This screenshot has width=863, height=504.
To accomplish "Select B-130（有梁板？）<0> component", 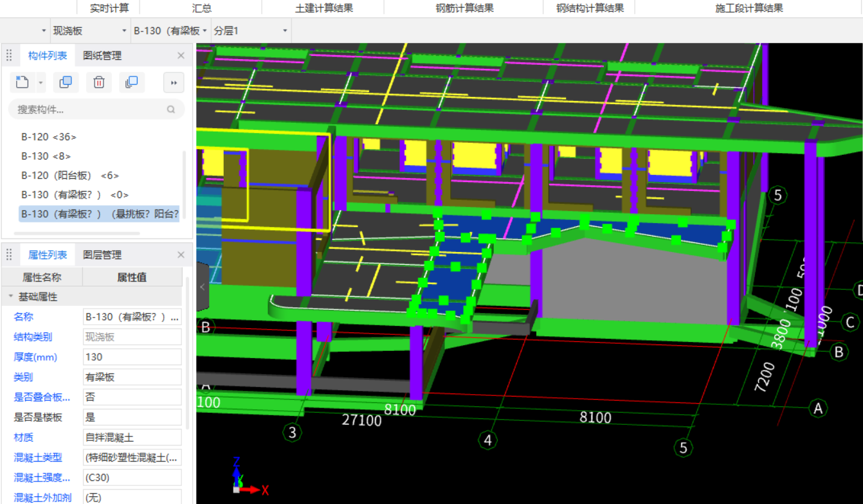I will 75,195.
